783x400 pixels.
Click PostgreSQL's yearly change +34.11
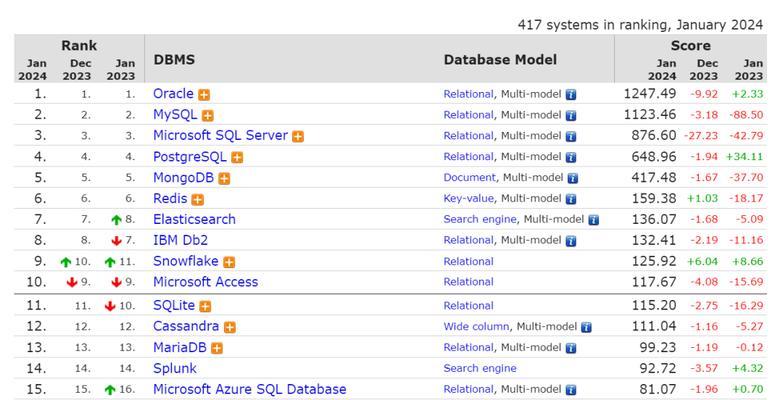pyautogui.click(x=745, y=157)
